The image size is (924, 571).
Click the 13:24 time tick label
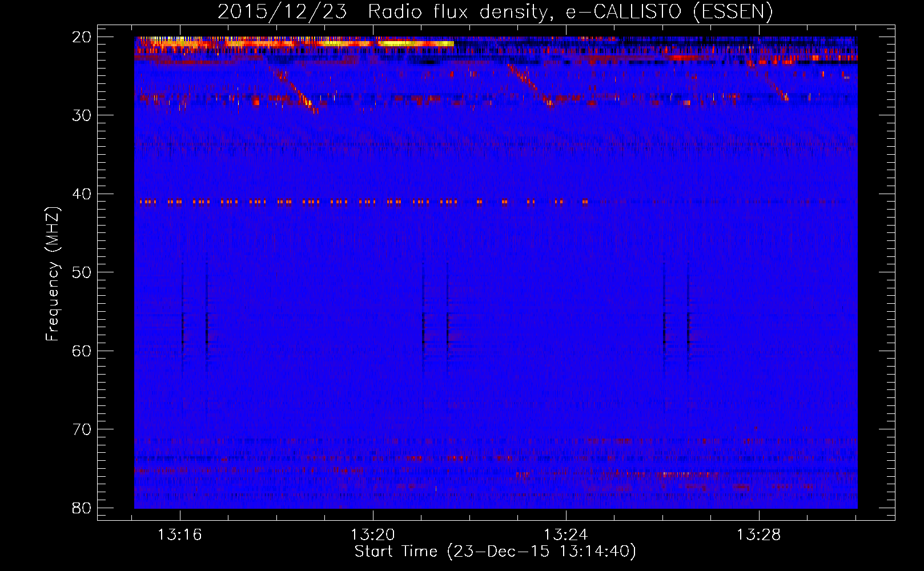tap(565, 535)
